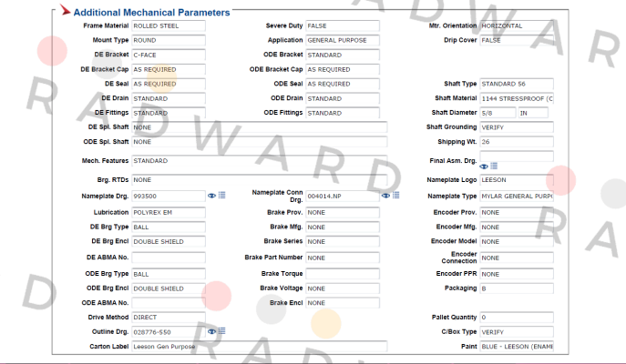
Task: Click the Nameplate Logo field LEESON
Action: pyautogui.click(x=517, y=180)
